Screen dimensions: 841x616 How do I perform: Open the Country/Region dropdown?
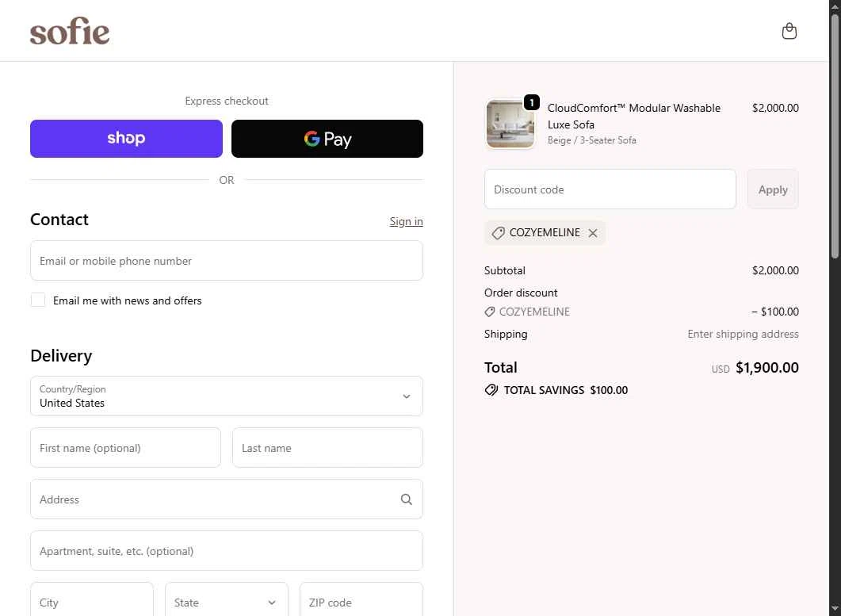[227, 396]
